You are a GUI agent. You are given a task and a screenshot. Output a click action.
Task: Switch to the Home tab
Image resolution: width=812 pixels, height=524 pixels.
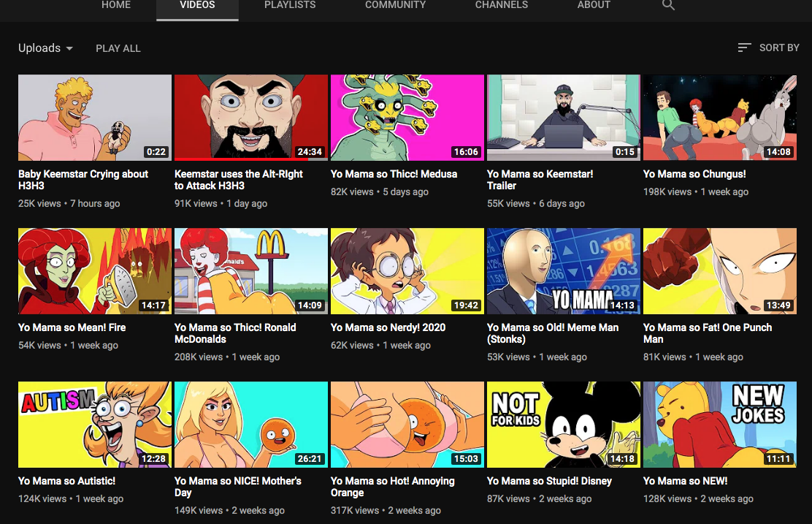point(116,5)
